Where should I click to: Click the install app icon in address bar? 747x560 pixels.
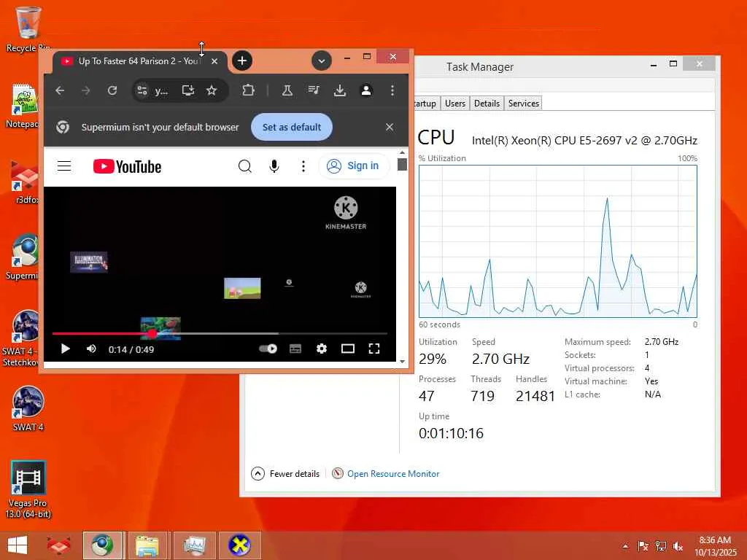click(188, 90)
